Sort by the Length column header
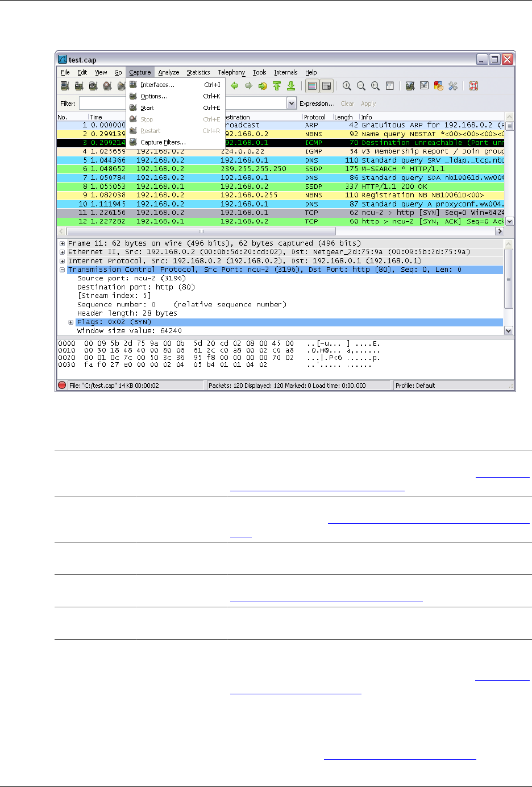532x787 pixels. pyautogui.click(x=346, y=117)
